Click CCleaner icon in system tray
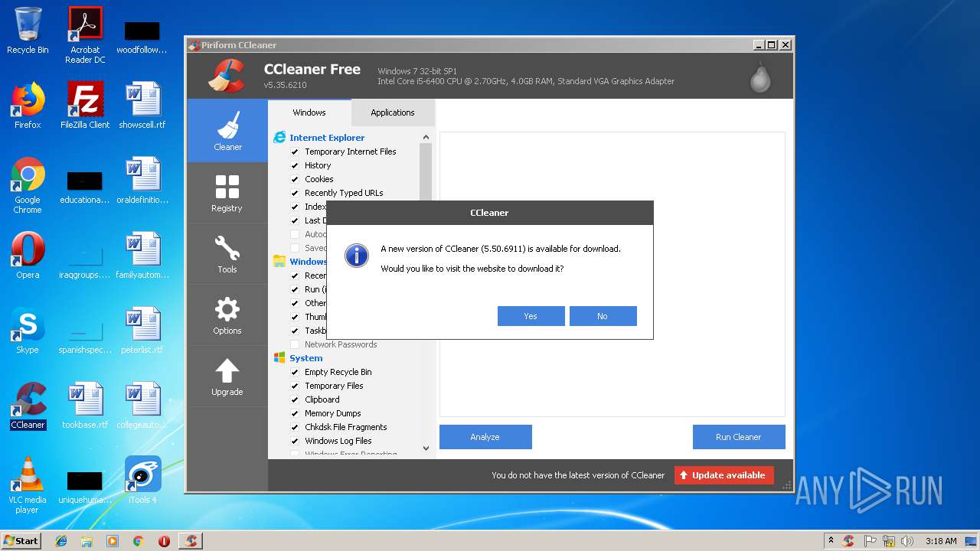 848,541
